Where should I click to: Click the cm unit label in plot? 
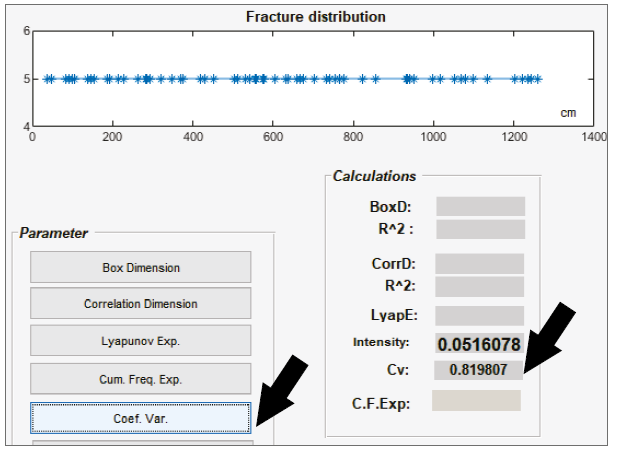568,113
